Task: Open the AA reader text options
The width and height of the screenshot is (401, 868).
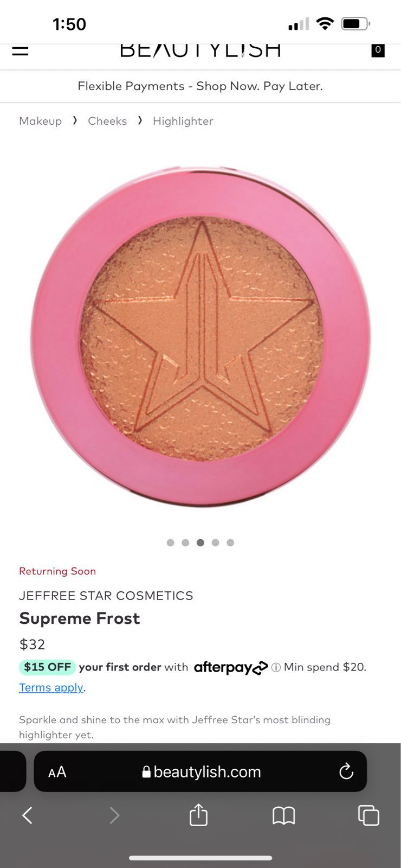Action: click(57, 772)
